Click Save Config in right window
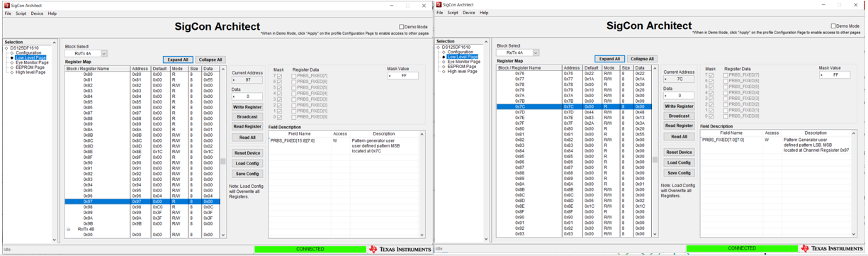 pyautogui.click(x=679, y=173)
